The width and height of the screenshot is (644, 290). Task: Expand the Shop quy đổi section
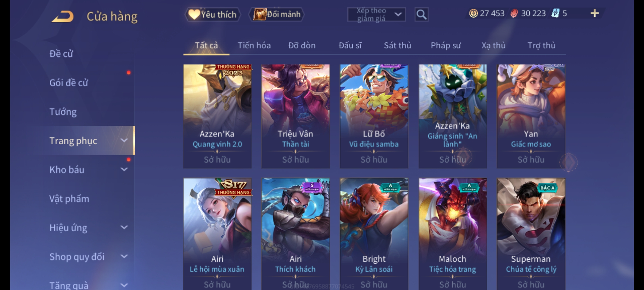click(x=124, y=256)
